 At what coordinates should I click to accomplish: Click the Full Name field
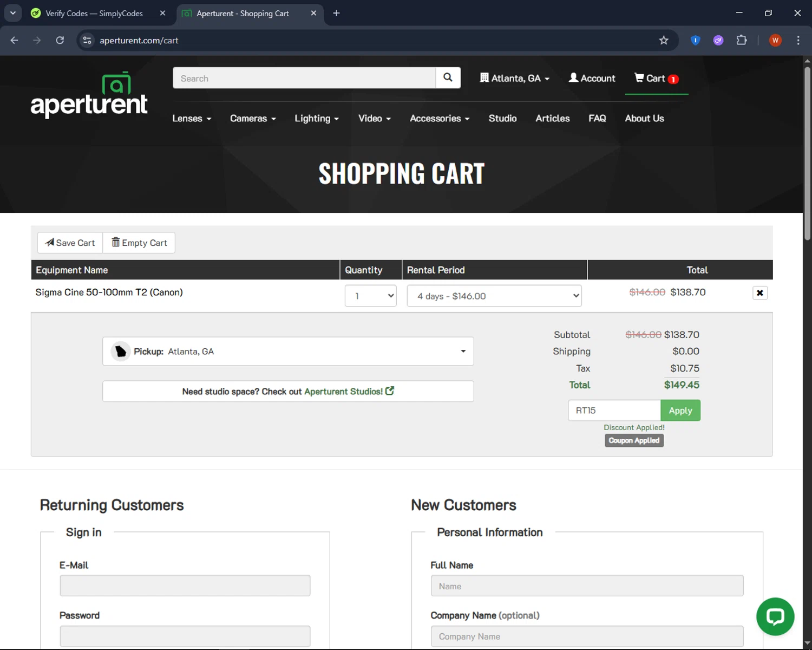(587, 586)
